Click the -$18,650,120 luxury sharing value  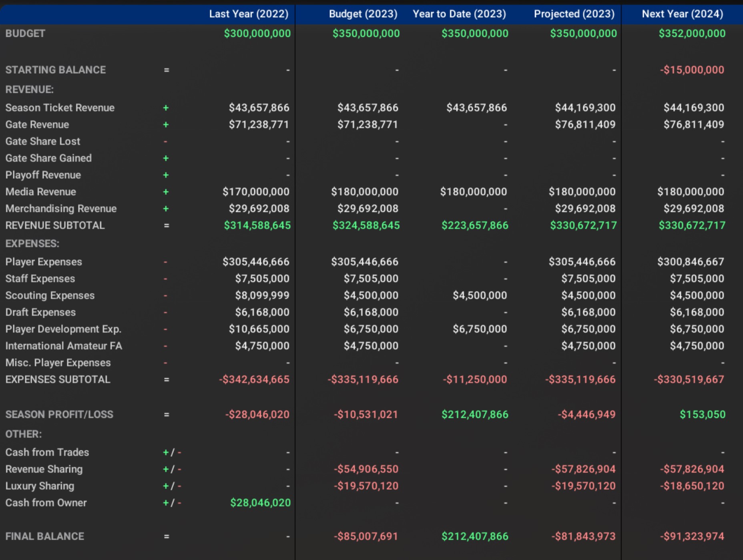(x=692, y=486)
